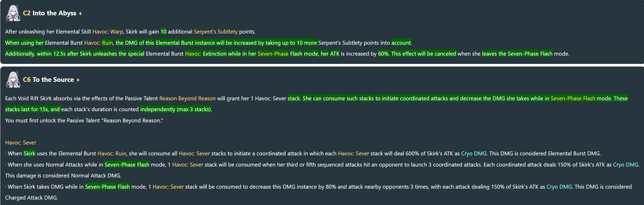Click highlighted Skirk in first Sever bullet
The image size is (644, 205).
tap(29, 154)
